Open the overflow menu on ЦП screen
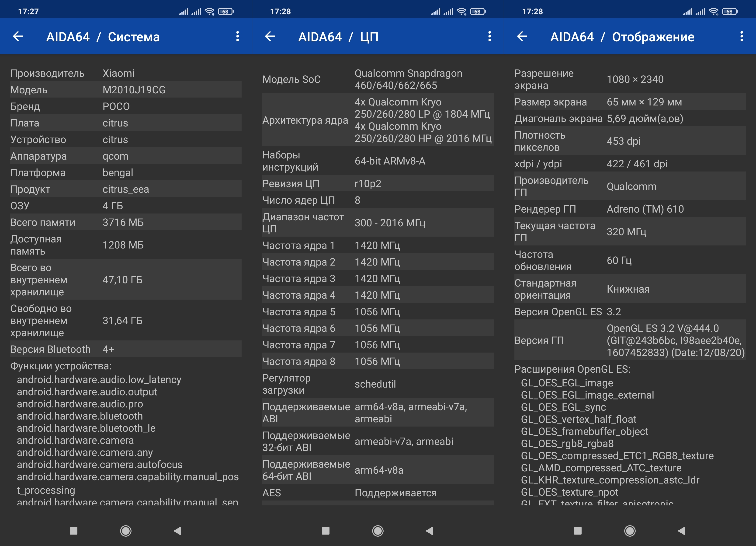 pos(489,36)
